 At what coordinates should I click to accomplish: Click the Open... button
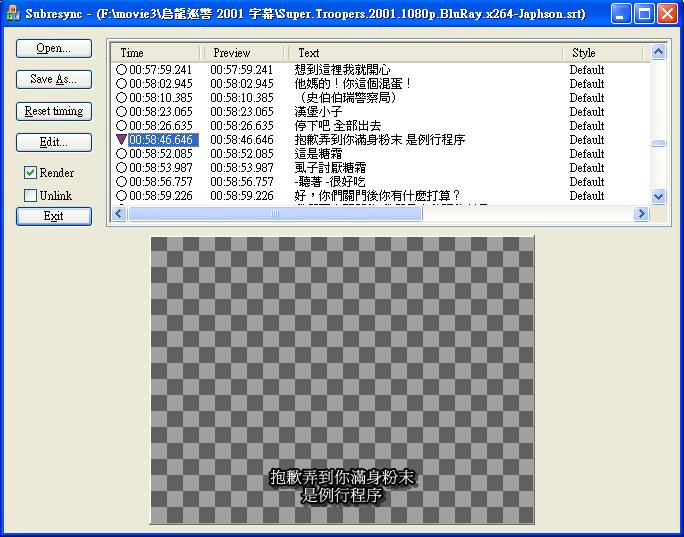pos(54,48)
